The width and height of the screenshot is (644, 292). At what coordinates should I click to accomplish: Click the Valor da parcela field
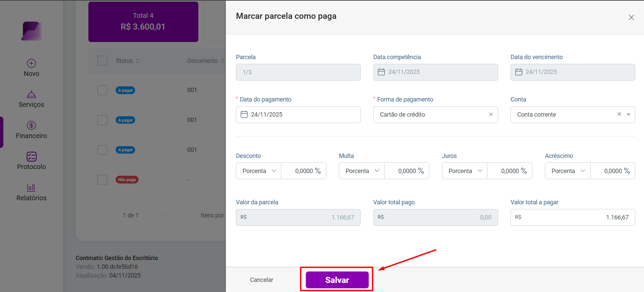(298, 217)
